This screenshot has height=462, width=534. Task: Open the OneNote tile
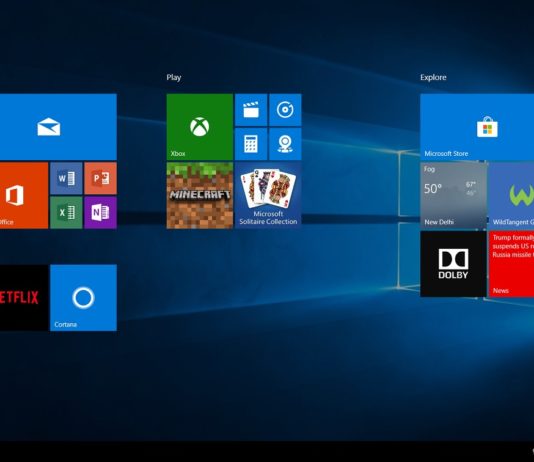100,212
